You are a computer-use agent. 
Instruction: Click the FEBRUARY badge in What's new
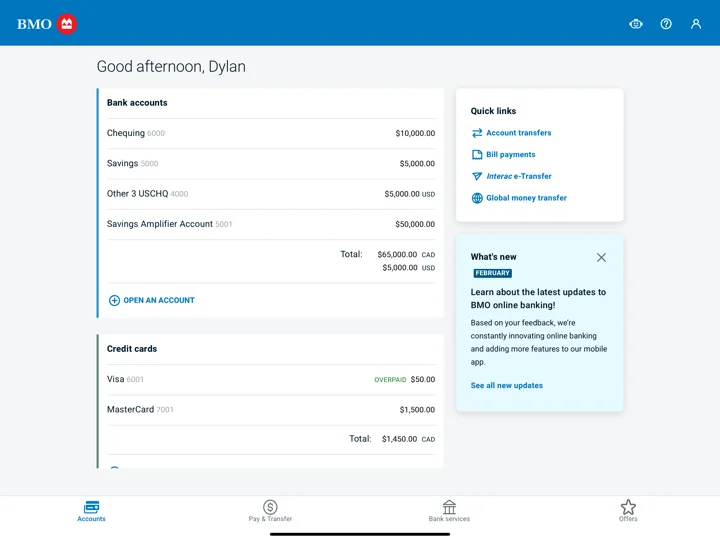(492, 273)
